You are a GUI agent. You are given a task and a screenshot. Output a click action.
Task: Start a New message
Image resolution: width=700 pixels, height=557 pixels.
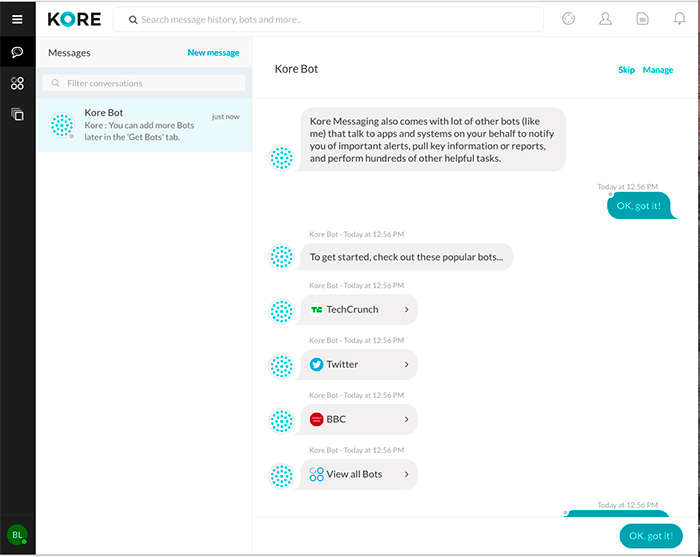tap(213, 53)
